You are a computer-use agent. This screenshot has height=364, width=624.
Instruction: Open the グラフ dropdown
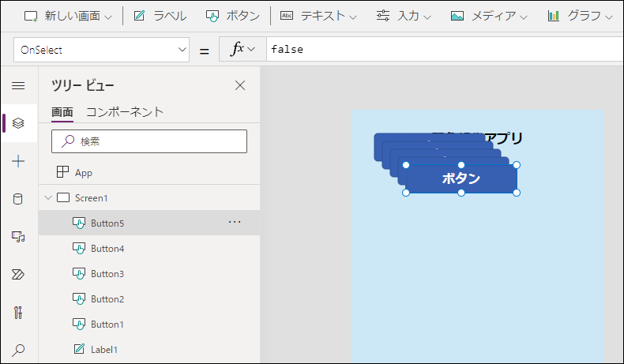coord(580,16)
